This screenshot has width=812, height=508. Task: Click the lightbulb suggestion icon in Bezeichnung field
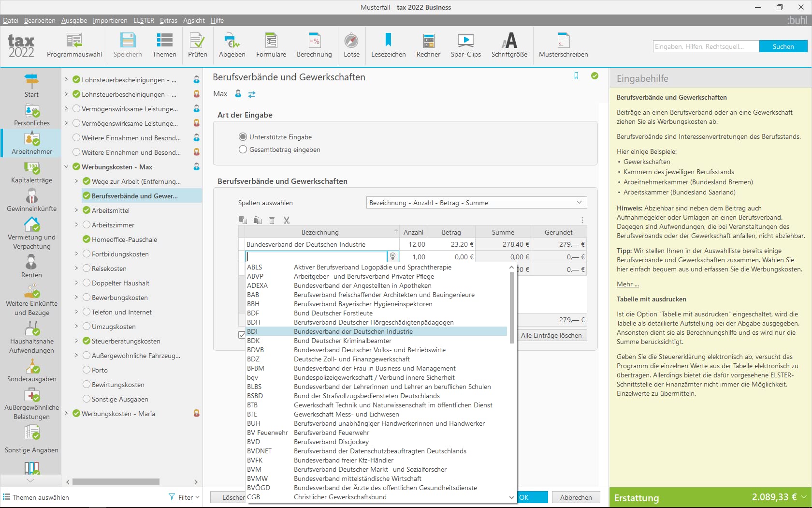[393, 256]
